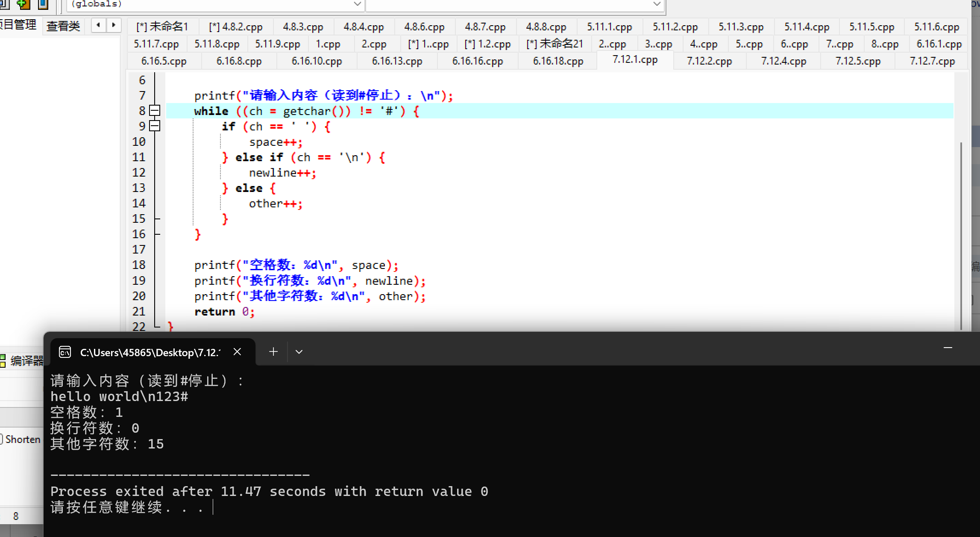Viewport: 980px width, 537px height.
Task: Open the 6.16.18.cpp file tab
Action: click(558, 61)
